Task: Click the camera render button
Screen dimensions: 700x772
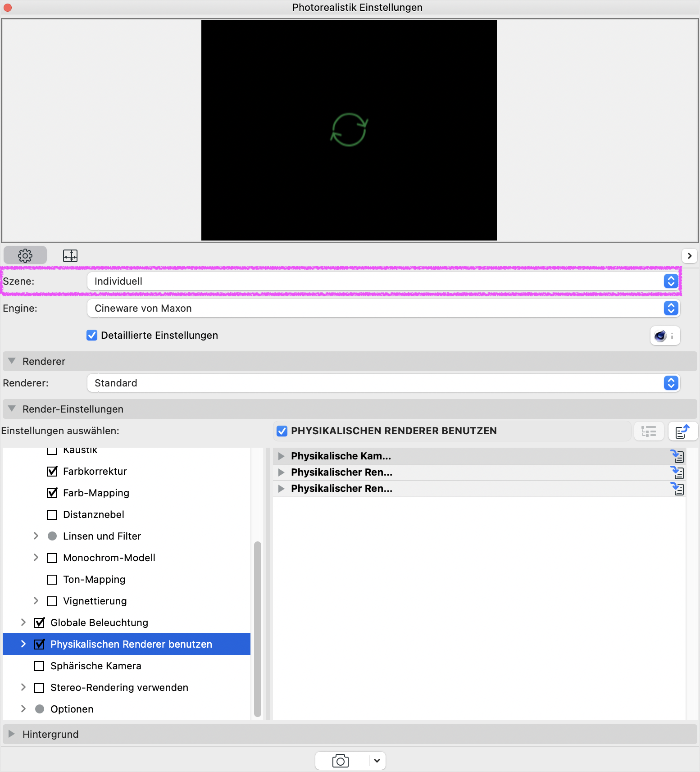Action: click(x=341, y=761)
